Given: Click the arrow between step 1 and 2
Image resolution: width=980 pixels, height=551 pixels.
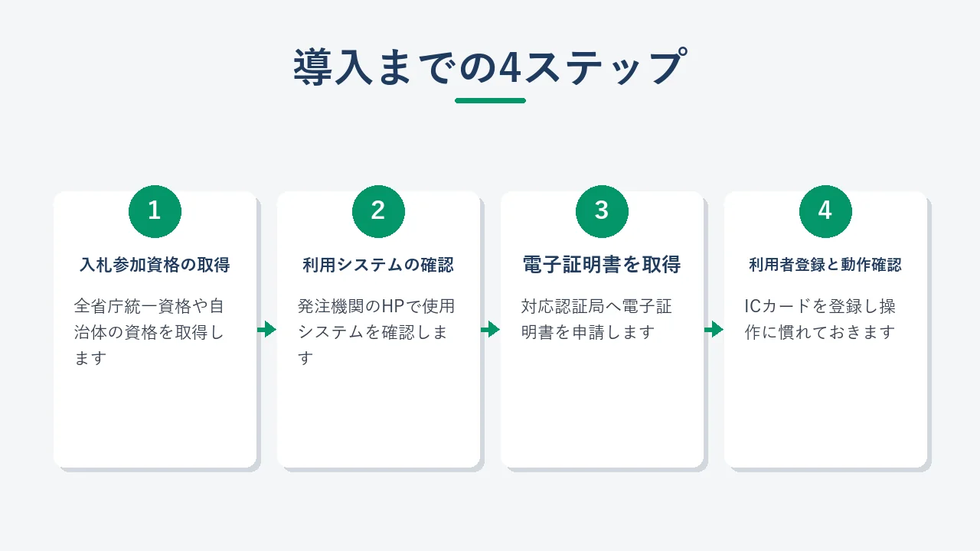Looking at the screenshot, I should click(266, 329).
